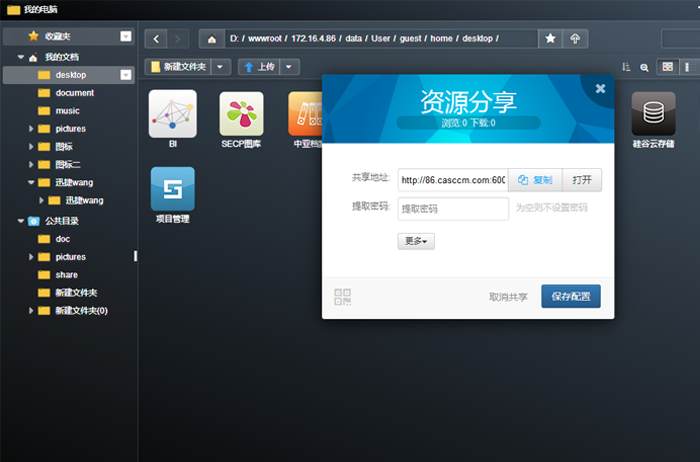700x462 pixels.
Task: Select the document folder in sidebar
Action: (x=74, y=93)
